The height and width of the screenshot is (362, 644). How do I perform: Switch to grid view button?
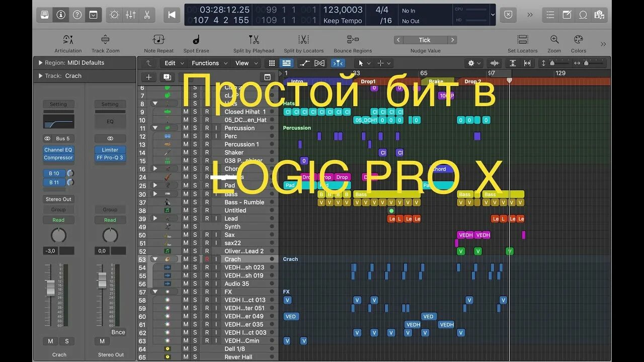(272, 63)
